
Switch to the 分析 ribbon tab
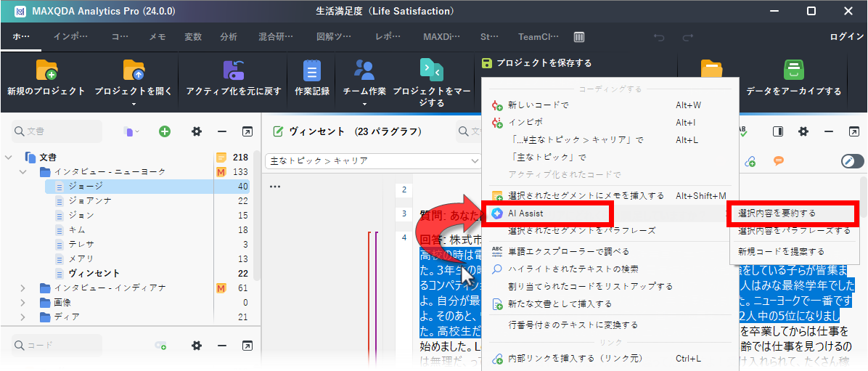229,37
